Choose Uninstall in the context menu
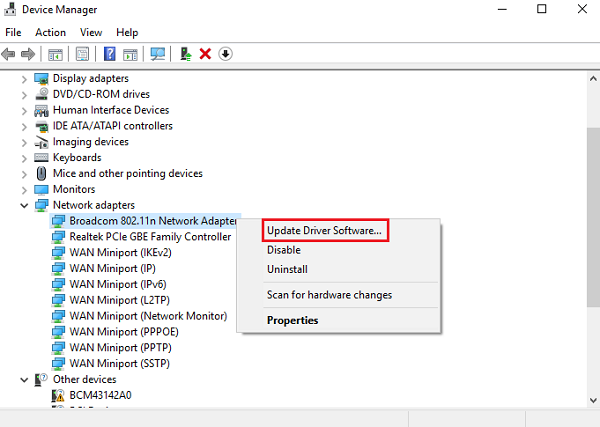Screen dimensions: 600x427 pos(287,269)
